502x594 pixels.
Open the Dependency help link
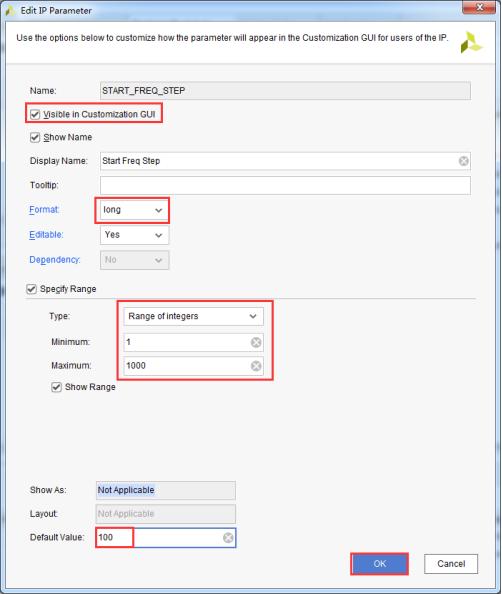tap(55, 259)
